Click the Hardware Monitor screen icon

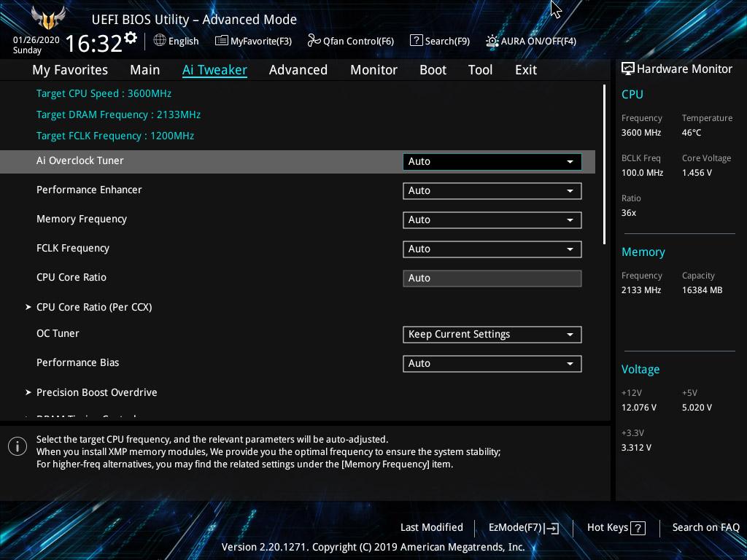[628, 69]
